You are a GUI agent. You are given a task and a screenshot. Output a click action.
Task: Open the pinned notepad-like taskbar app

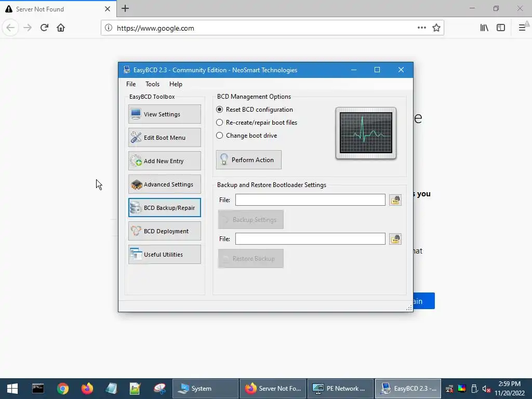coord(111,389)
